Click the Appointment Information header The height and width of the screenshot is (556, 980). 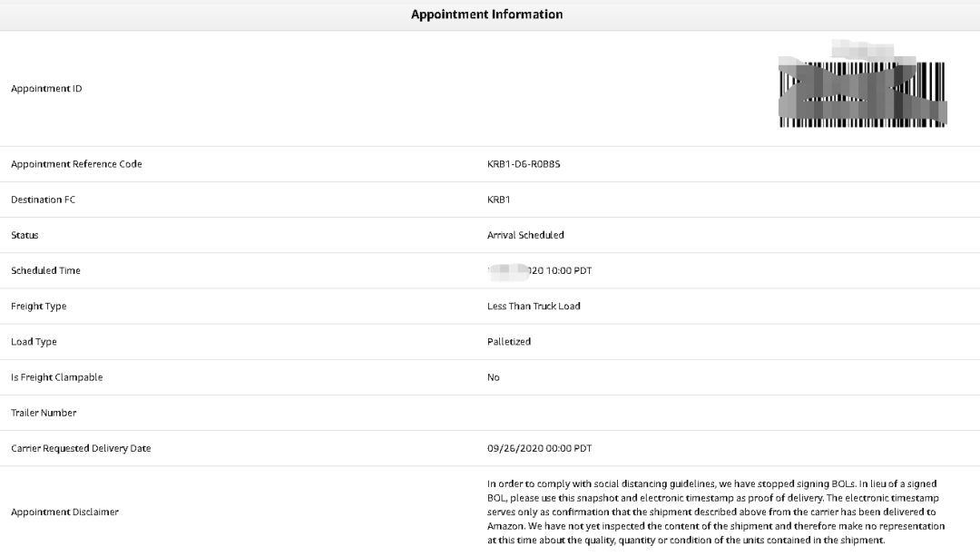(487, 15)
